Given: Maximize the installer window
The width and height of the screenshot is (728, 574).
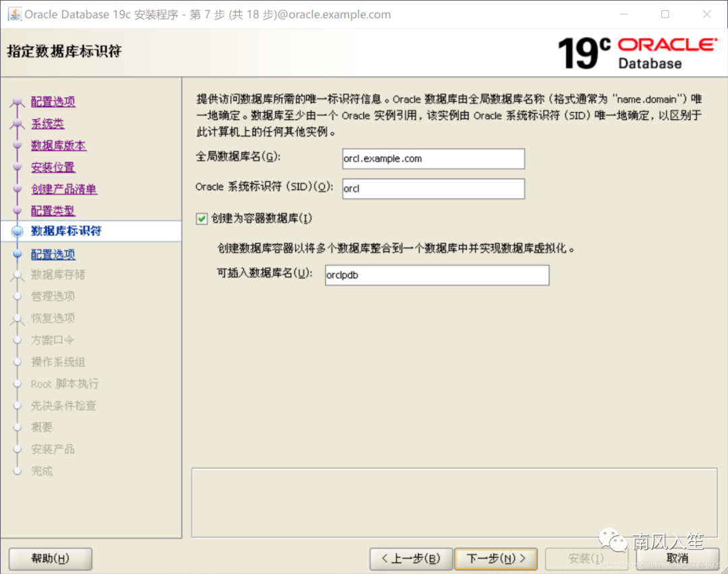Looking at the screenshot, I should tap(665, 14).
